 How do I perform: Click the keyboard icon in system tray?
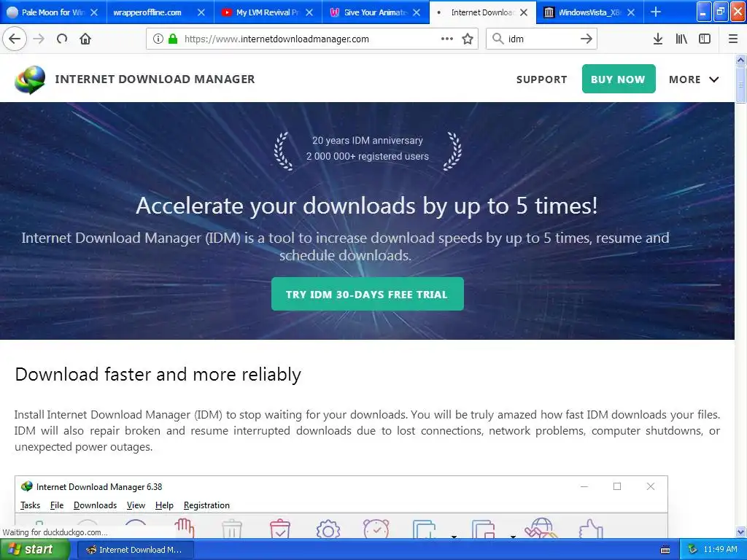tap(665, 550)
